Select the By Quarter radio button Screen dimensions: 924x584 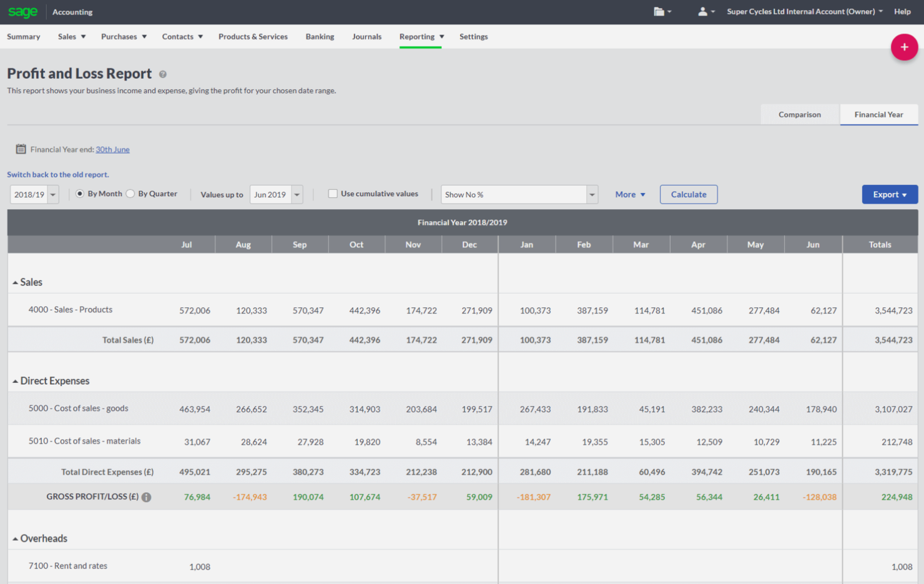tap(130, 194)
